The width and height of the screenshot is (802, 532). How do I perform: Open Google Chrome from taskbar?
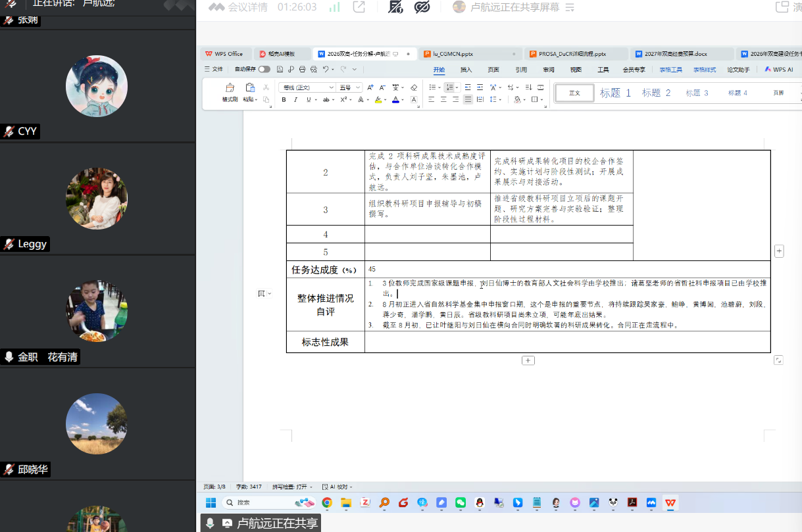point(327,502)
